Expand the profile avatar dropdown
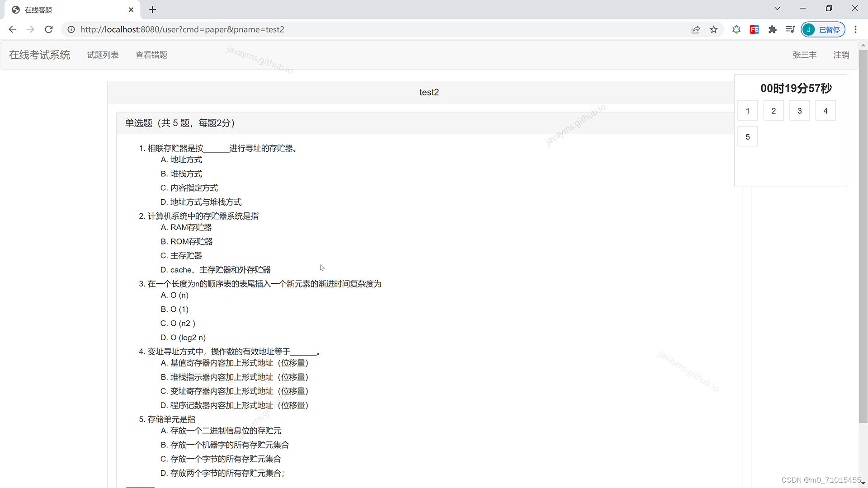The image size is (868, 488). coord(809,29)
